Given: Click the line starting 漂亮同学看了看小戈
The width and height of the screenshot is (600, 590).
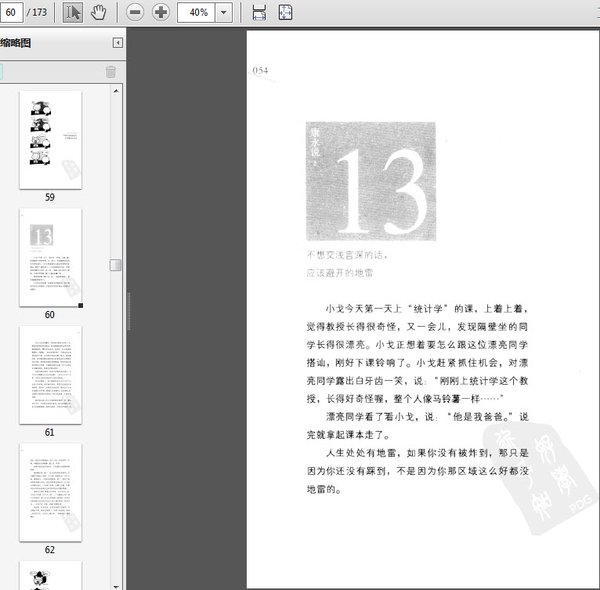Looking at the screenshot, I should 427,417.
